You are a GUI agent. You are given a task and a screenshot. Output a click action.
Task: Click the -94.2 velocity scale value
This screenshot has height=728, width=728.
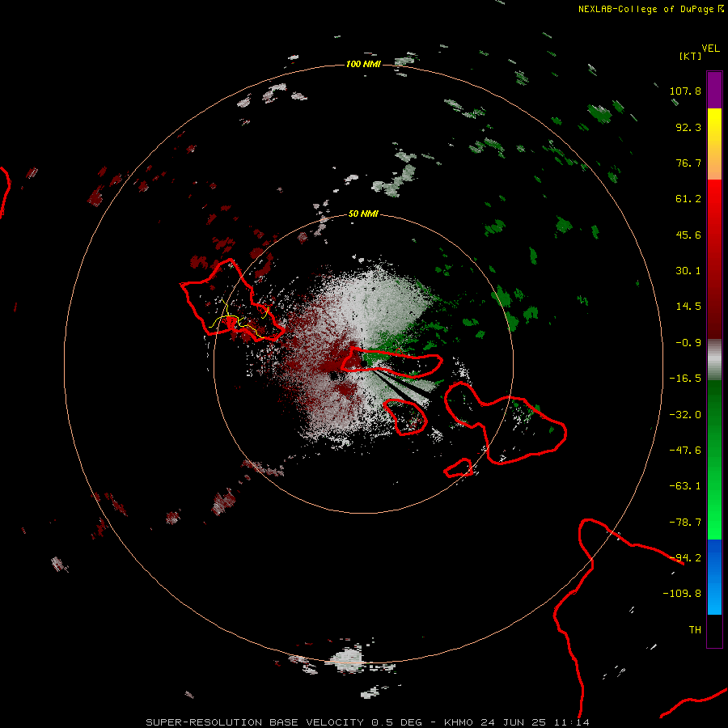pos(685,558)
